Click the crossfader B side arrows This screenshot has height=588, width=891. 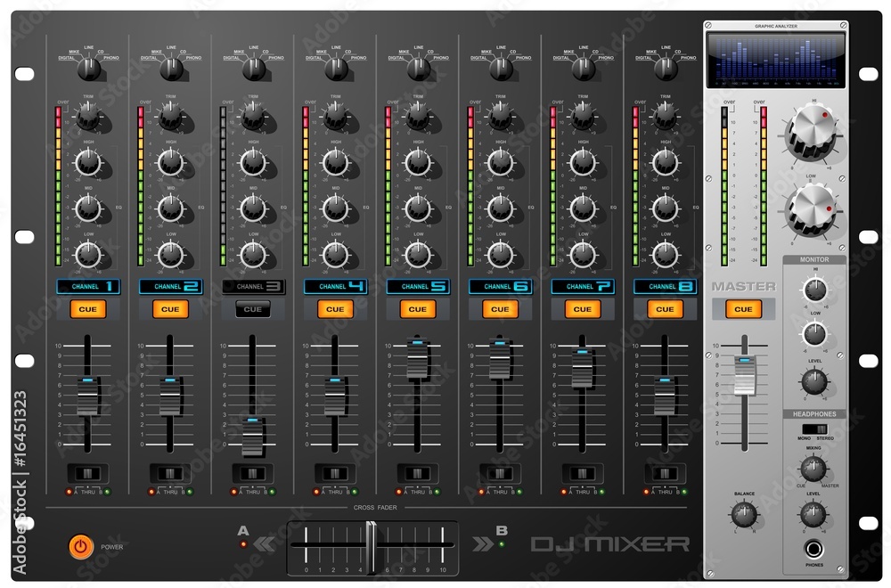(x=483, y=544)
